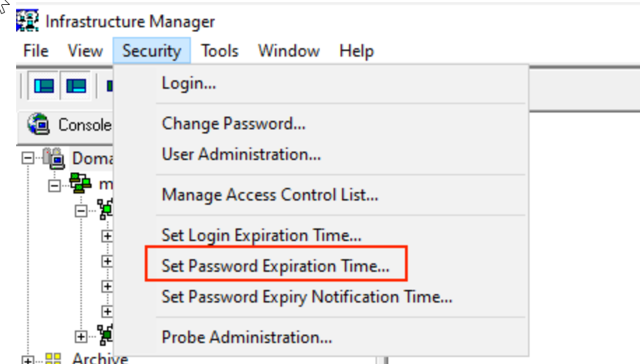Click the Infrastructure Manager title bar icon
Image resolution: width=640 pixels, height=364 pixels.
pos(28,21)
